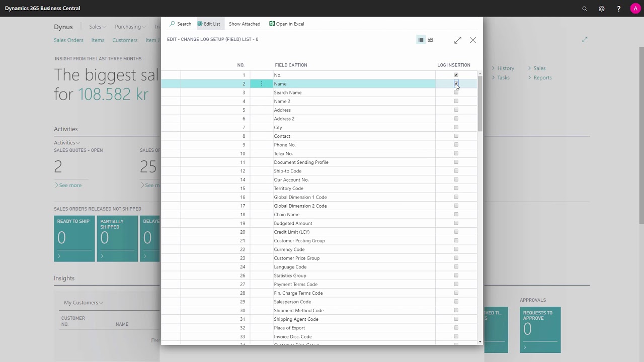Image resolution: width=644 pixels, height=362 pixels.
Task: Uncheck Log Insertion for No. field
Action: coord(456,75)
